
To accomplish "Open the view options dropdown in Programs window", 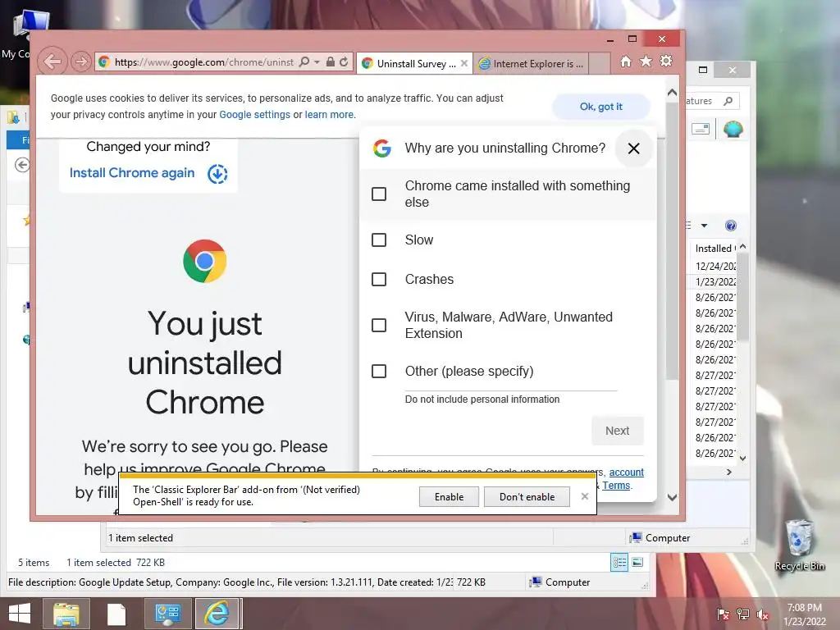I will [x=704, y=226].
